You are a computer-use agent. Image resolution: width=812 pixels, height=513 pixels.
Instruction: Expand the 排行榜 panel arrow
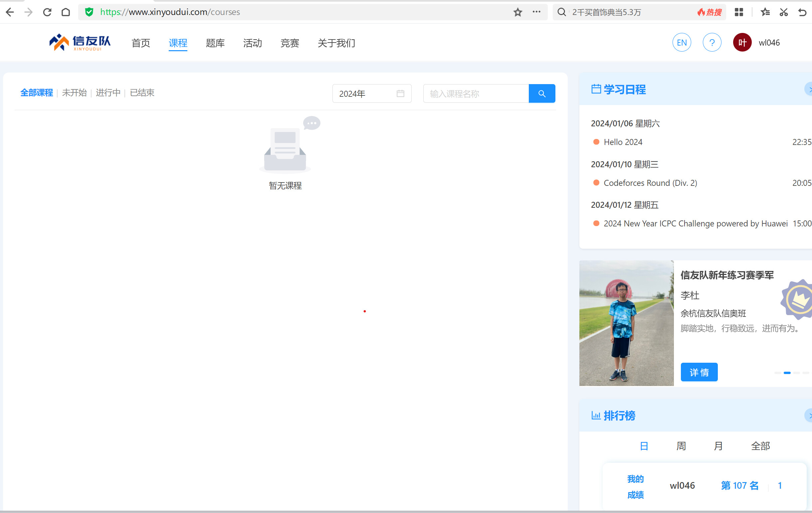coord(809,415)
